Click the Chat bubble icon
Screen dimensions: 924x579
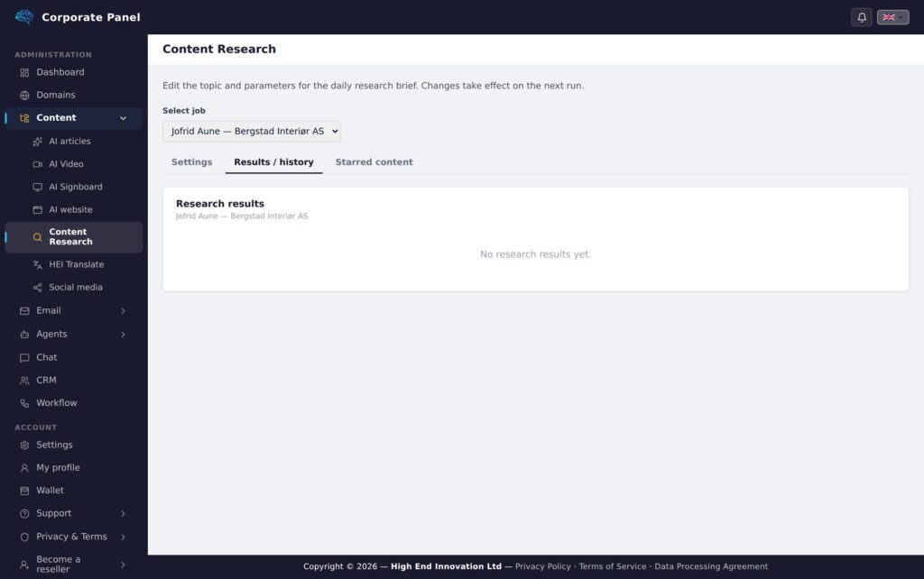(24, 357)
